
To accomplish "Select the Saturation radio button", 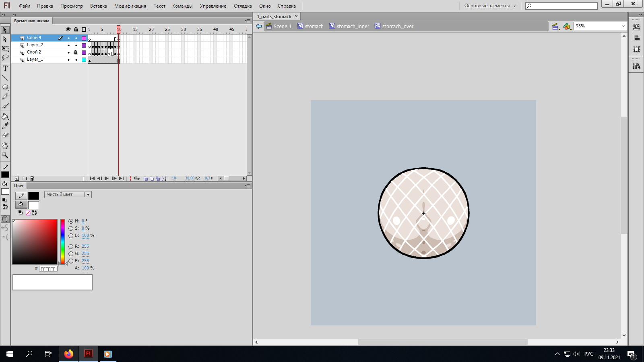I will 71,228.
